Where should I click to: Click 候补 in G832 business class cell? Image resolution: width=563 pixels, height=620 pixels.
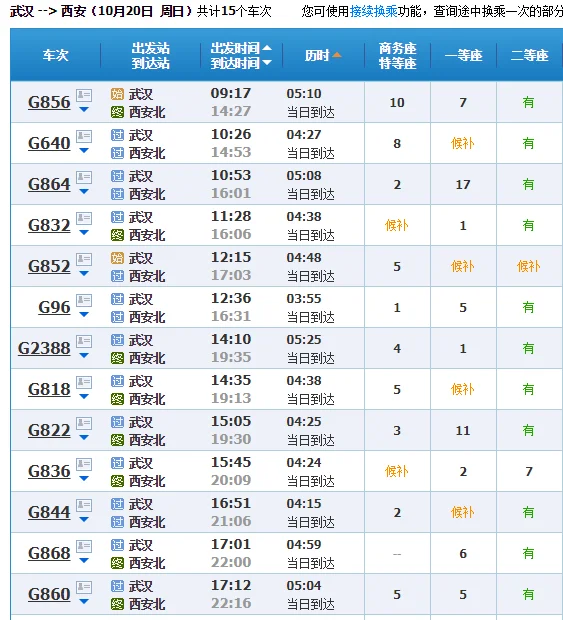click(x=397, y=225)
